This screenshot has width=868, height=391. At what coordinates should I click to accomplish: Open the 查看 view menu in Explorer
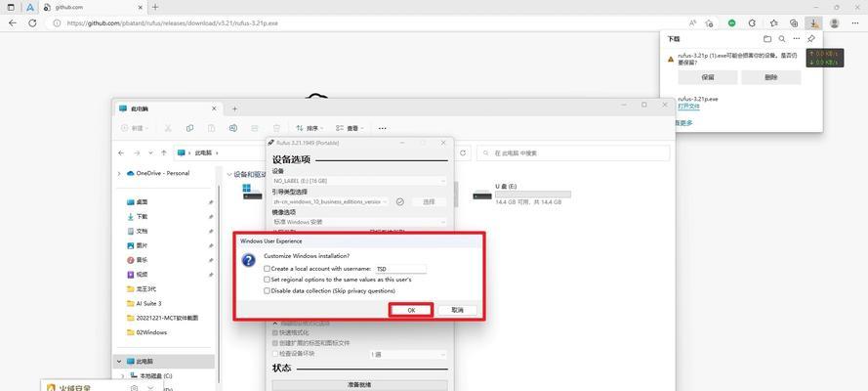(x=350, y=128)
